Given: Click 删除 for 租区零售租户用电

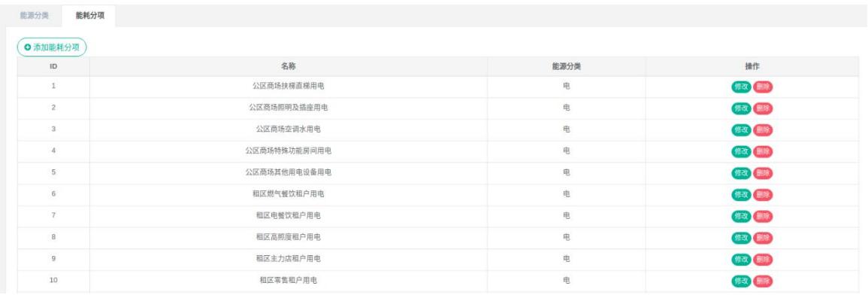Looking at the screenshot, I should [763, 281].
